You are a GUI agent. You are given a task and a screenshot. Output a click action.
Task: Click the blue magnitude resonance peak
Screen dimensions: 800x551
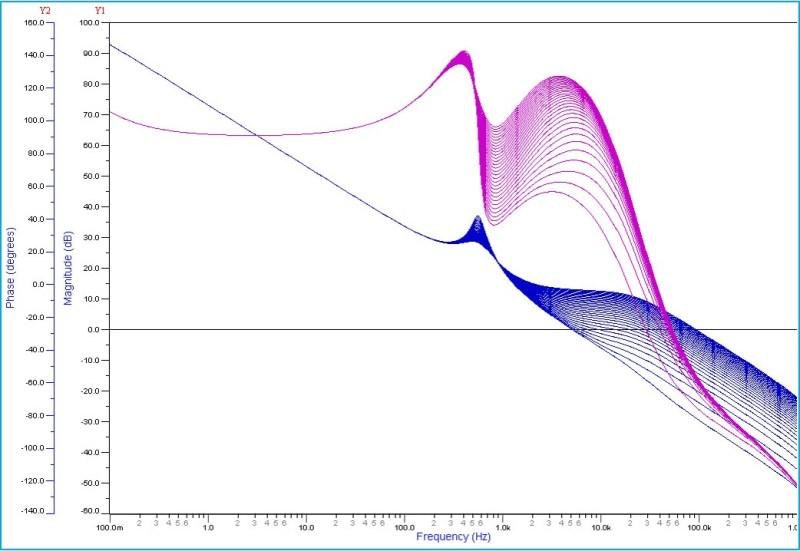[478, 219]
